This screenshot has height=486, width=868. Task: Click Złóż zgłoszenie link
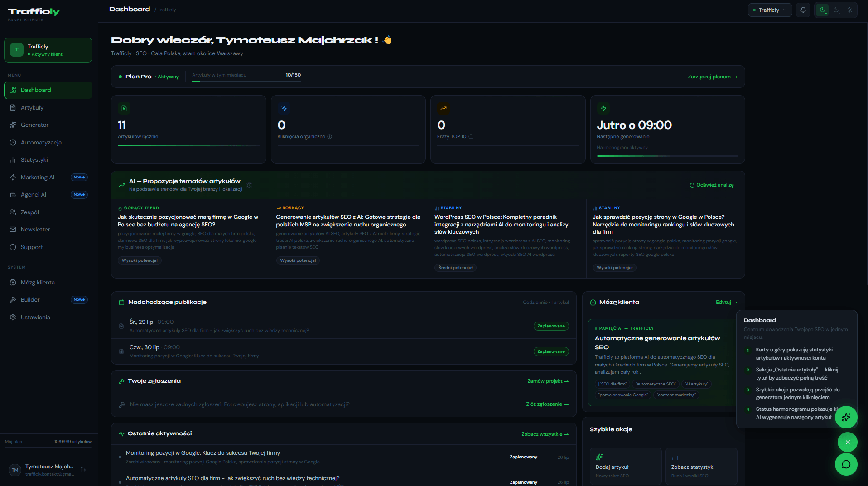[547, 404]
